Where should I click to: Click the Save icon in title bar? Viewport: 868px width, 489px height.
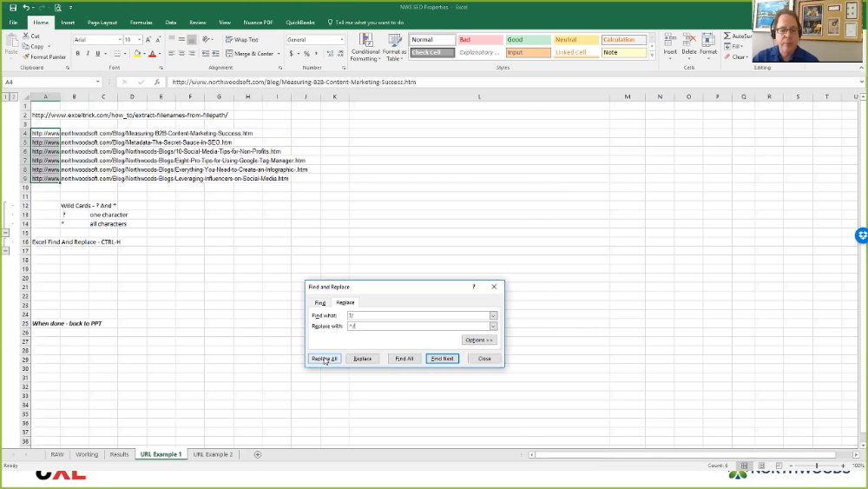13,8
